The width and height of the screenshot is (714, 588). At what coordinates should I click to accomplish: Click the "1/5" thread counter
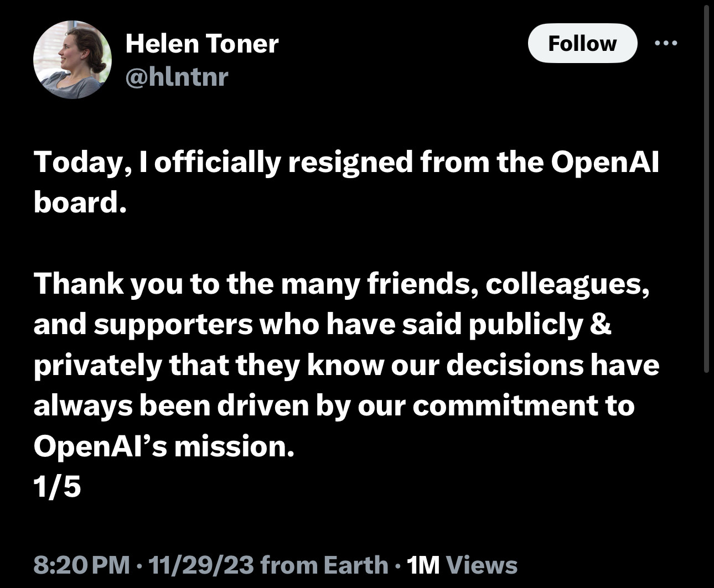point(57,487)
